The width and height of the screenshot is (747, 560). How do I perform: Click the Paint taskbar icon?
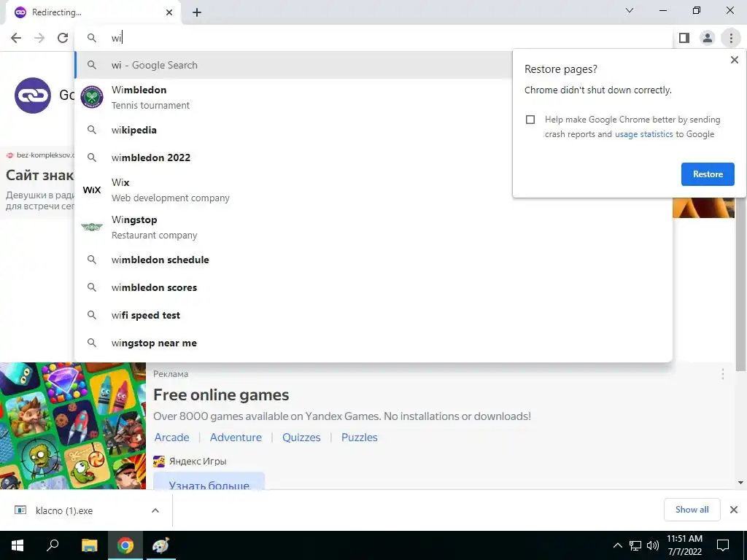[x=160, y=545]
